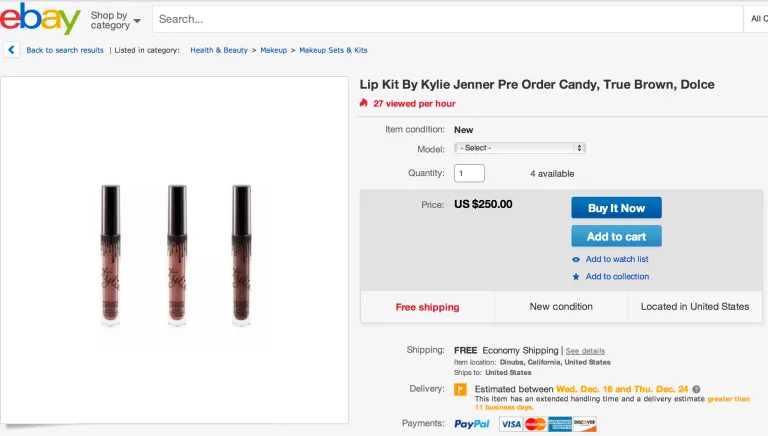
Task: Click the flame viewed-per-hour icon
Action: [364, 103]
